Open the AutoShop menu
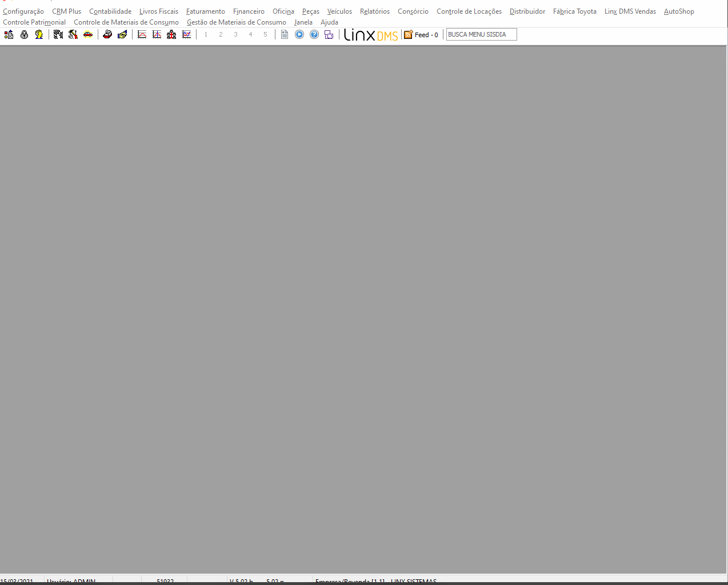Viewport: 728px width, 585px height. coord(679,11)
